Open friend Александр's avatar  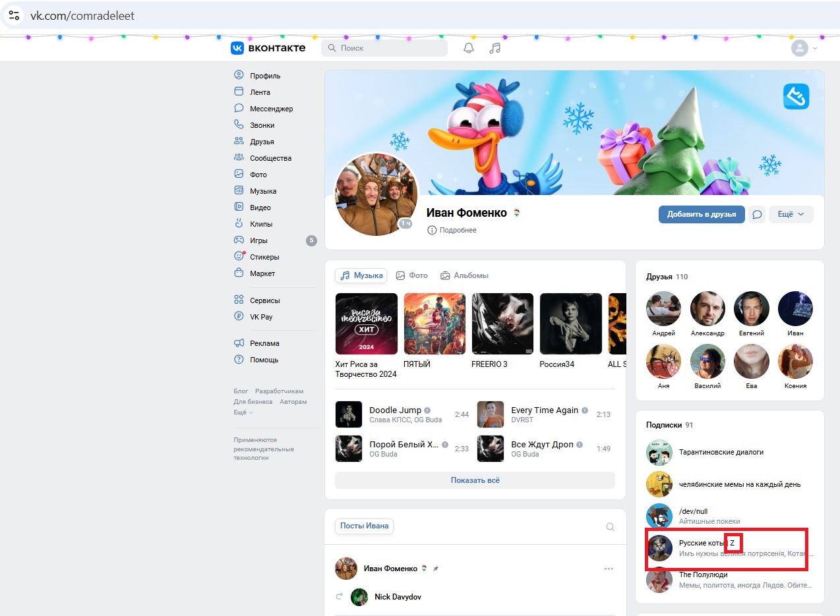click(707, 309)
